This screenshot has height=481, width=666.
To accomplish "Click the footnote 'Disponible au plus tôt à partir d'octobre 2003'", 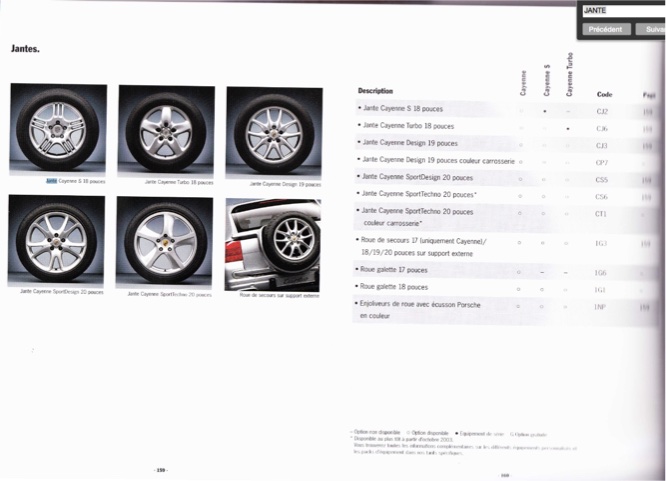I will click(402, 439).
